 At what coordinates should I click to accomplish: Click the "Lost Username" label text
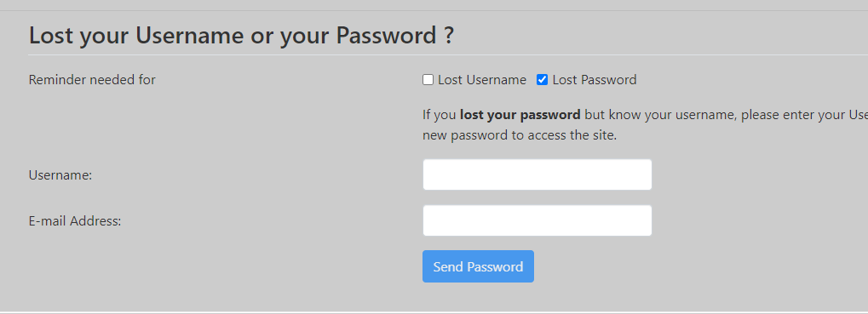[482, 80]
